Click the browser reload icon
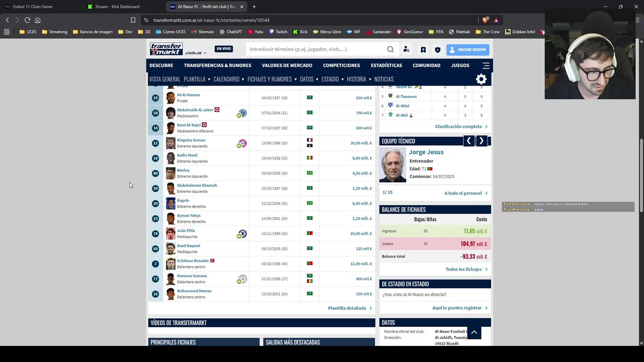Image resolution: width=644 pixels, height=362 pixels. point(27,20)
